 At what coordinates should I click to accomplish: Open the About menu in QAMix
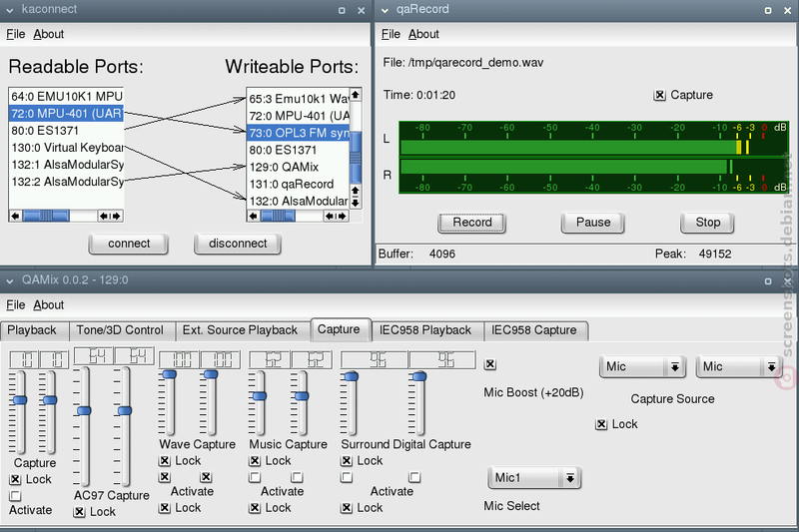click(x=48, y=305)
